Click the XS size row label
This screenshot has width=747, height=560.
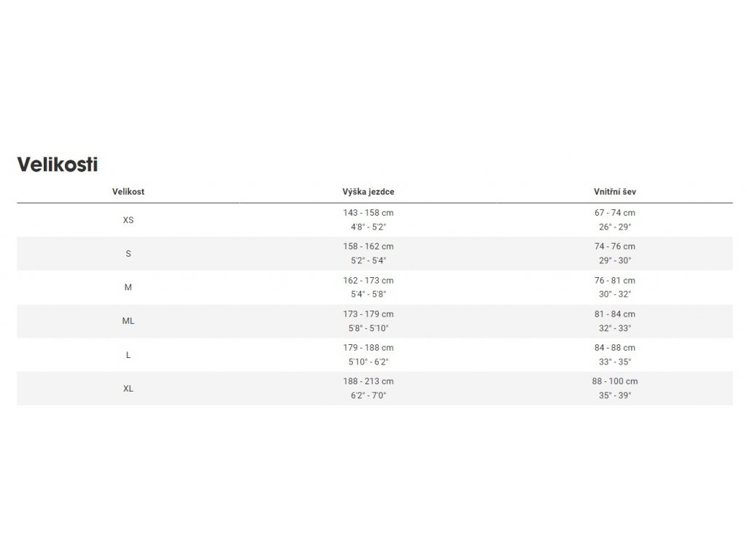(128, 220)
